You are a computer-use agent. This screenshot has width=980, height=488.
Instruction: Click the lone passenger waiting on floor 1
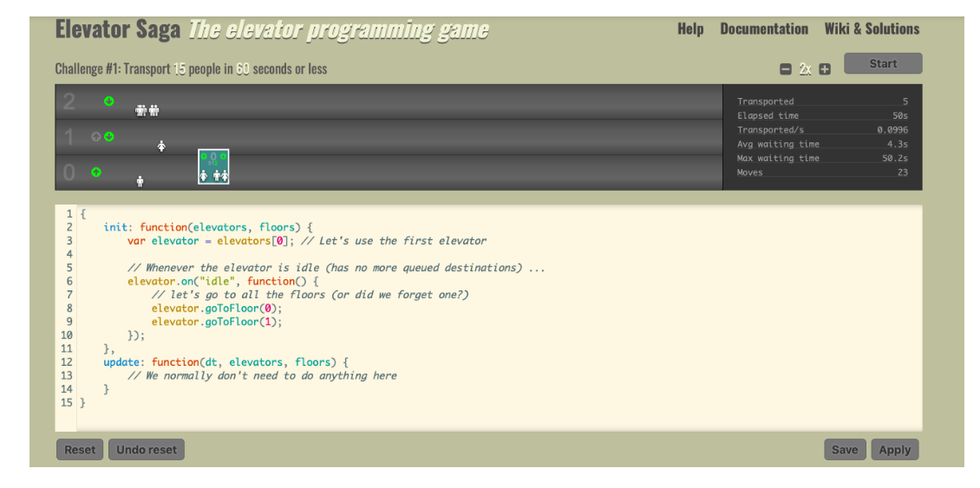(x=161, y=146)
